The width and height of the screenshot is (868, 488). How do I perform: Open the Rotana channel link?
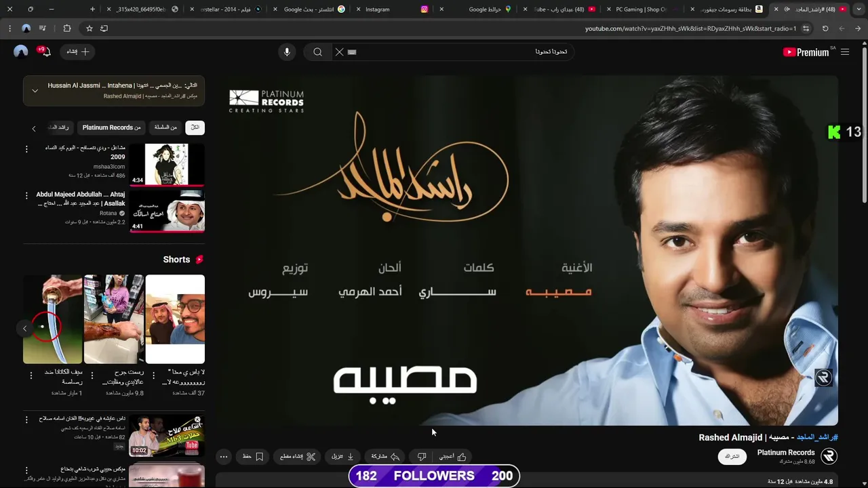(x=108, y=213)
